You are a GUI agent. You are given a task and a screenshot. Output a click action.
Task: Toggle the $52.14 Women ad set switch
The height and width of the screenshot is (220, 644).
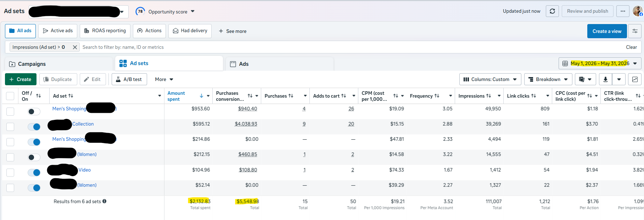coord(34,187)
